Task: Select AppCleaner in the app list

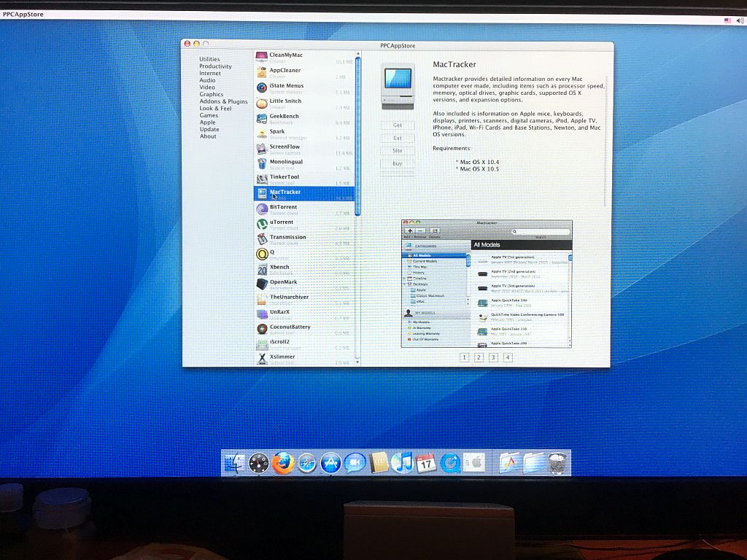Action: tap(304, 73)
